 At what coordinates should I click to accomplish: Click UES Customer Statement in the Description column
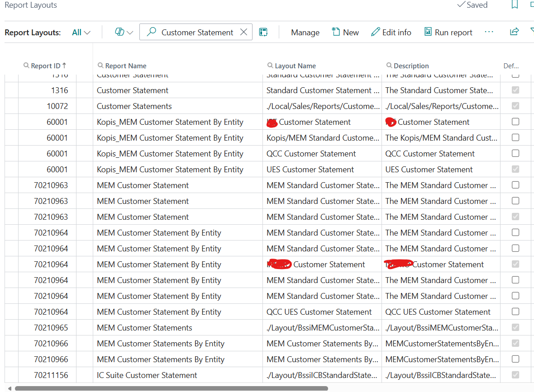tap(429, 170)
